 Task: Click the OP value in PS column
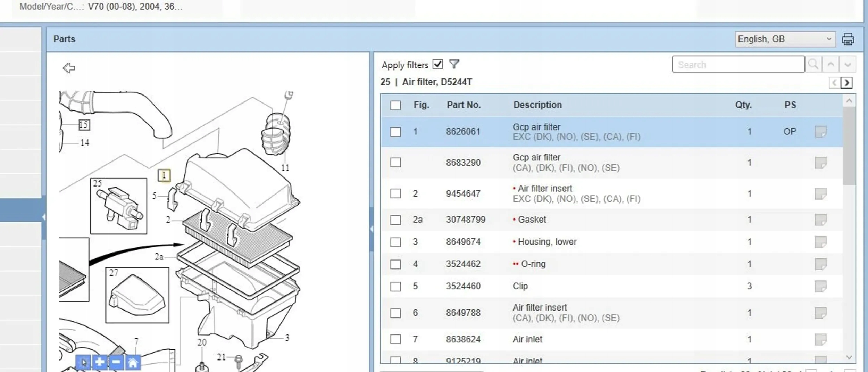790,132
